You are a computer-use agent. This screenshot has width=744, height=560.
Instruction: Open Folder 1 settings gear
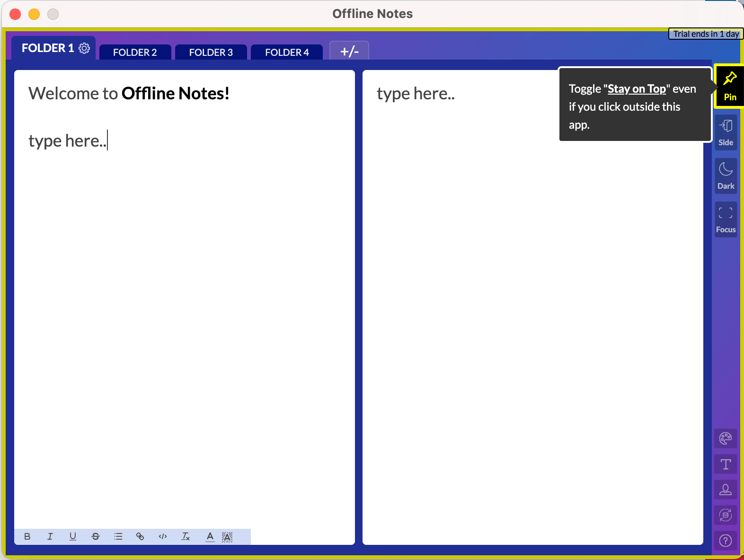pos(84,48)
